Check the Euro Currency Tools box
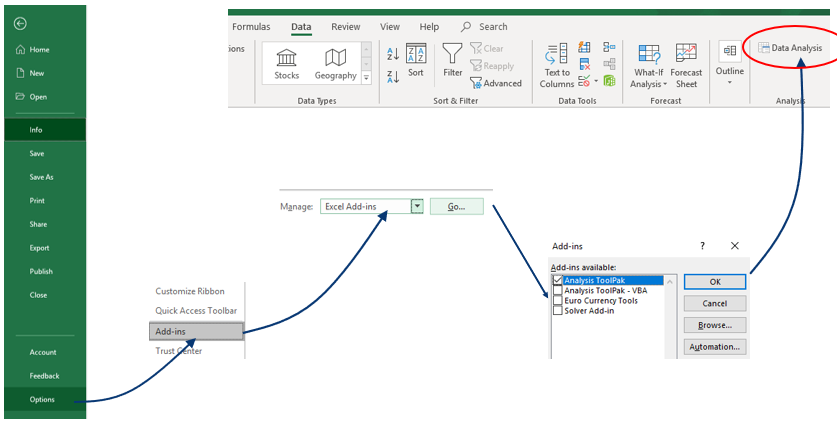Viewport: 837px width, 423px height. (558, 301)
